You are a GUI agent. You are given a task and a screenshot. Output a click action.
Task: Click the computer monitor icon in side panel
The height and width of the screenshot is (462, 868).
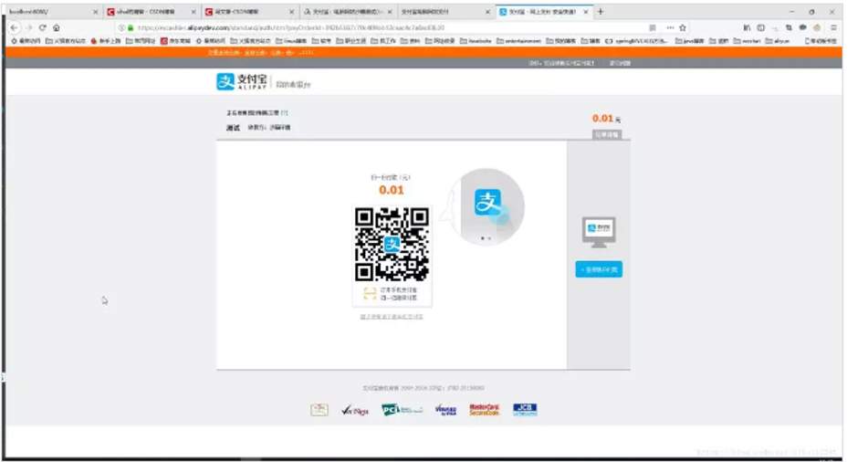[599, 232]
